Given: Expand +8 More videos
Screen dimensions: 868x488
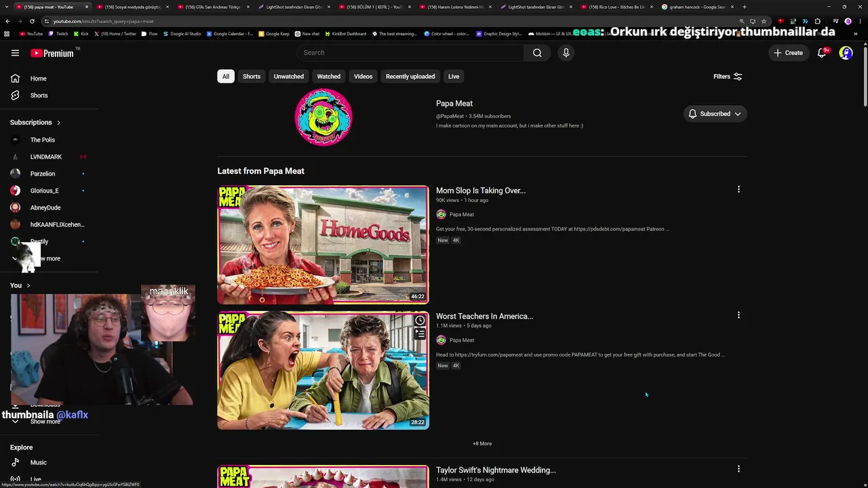Looking at the screenshot, I should 482,443.
